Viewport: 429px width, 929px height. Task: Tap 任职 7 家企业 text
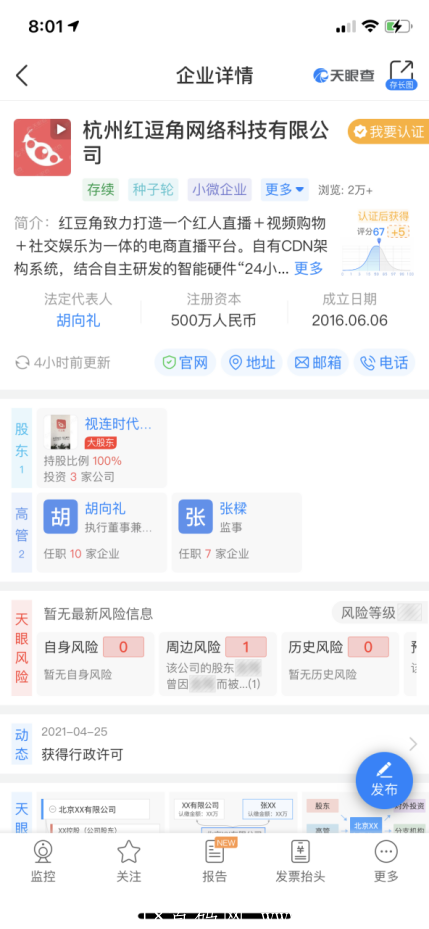click(x=214, y=554)
